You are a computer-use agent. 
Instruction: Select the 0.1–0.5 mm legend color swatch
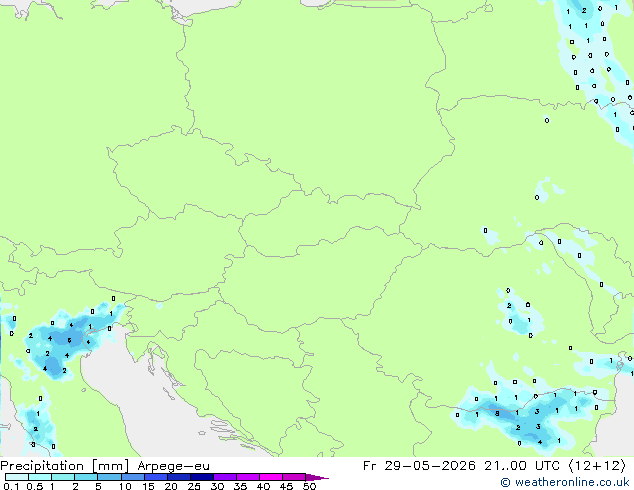(x=17, y=477)
